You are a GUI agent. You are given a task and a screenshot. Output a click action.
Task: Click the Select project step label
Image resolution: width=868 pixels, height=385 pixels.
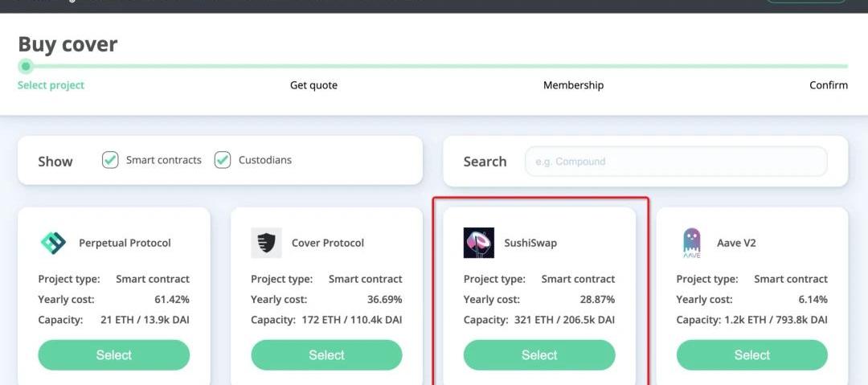(51, 85)
